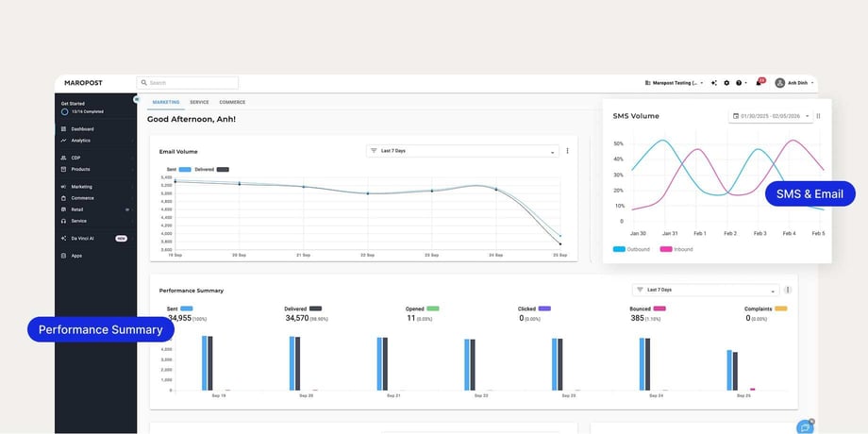
Task: Click the 385 bounced count
Action: click(637, 318)
